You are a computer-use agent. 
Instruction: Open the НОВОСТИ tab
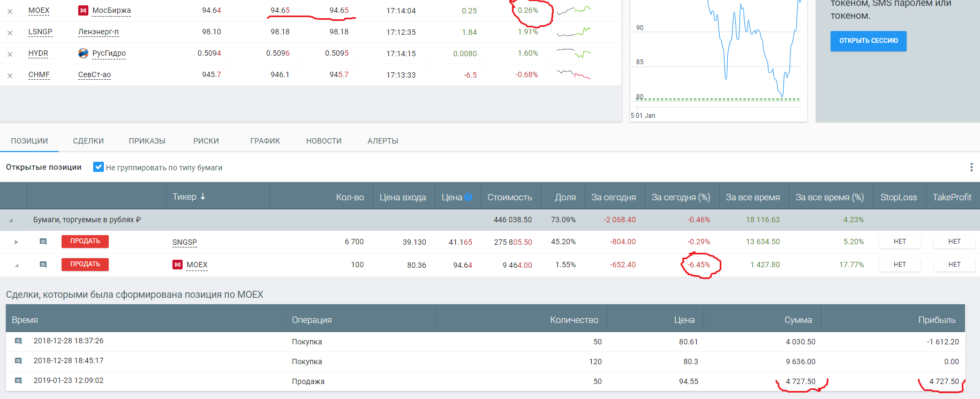[324, 141]
